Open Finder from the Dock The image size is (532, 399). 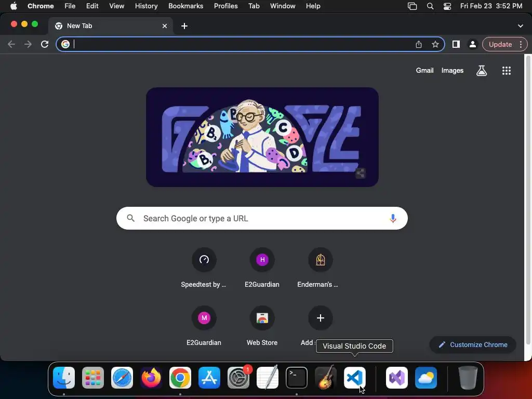[64, 378]
